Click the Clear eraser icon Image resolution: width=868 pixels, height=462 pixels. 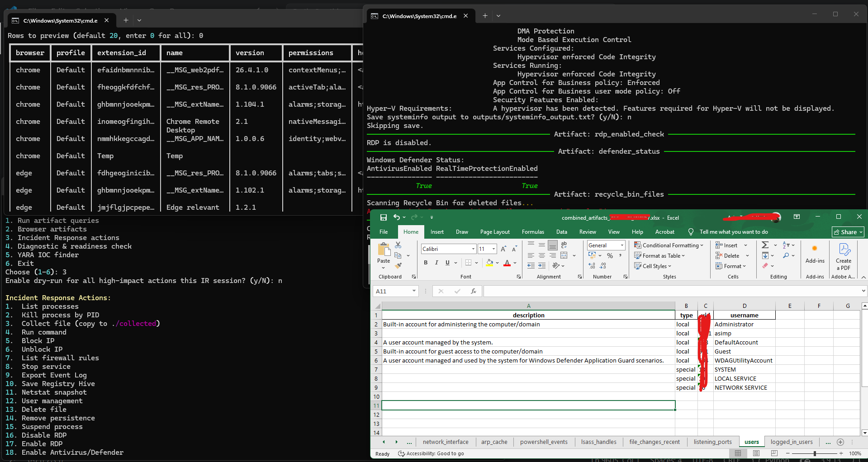pos(765,266)
